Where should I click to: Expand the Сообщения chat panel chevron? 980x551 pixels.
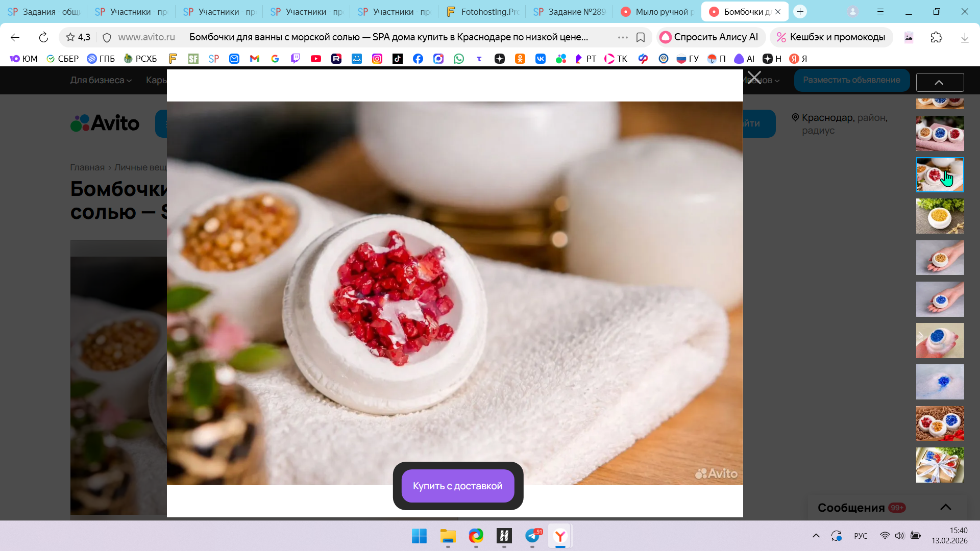[945, 507]
